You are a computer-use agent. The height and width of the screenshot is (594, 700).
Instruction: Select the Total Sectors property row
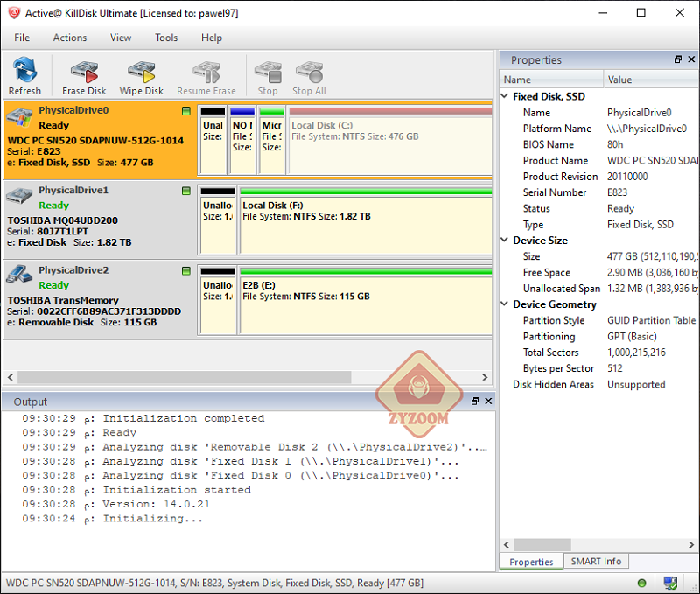click(x=598, y=353)
